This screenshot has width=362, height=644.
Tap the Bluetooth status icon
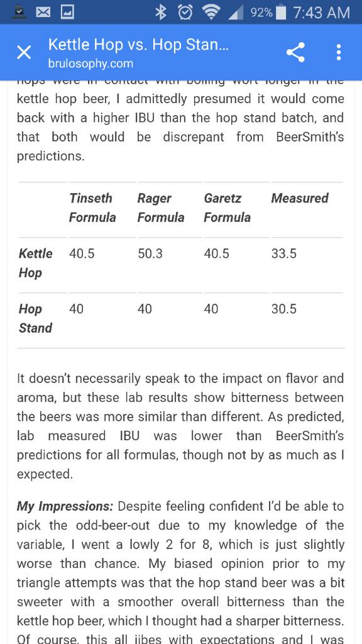pos(161,13)
